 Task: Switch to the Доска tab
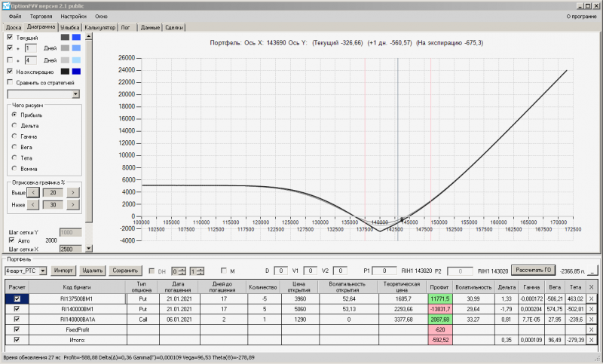pos(13,27)
